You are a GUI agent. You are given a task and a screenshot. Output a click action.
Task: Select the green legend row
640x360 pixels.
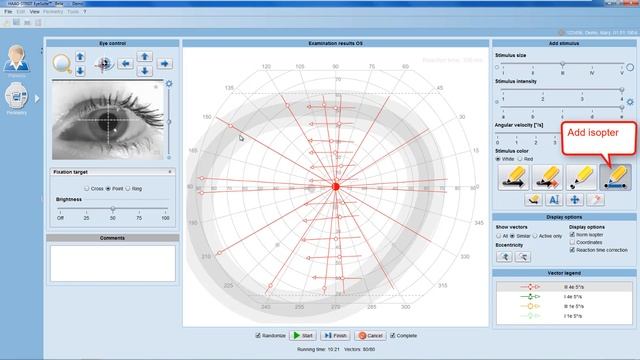(x=564, y=297)
